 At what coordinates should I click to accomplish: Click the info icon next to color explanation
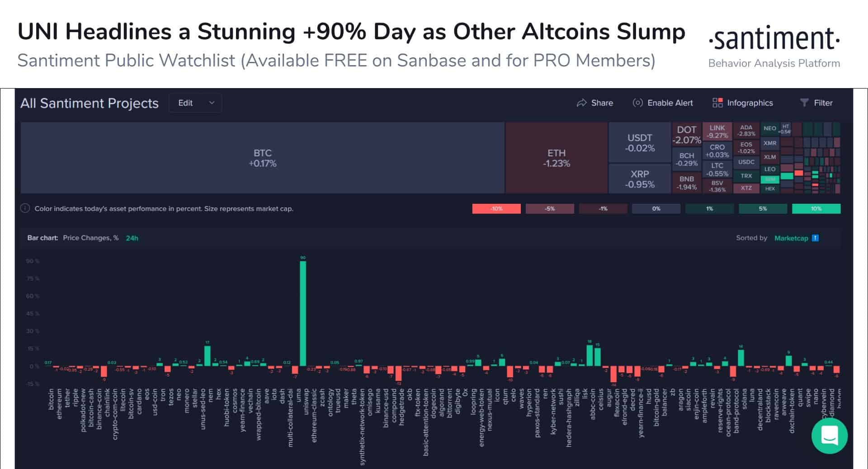tap(25, 209)
